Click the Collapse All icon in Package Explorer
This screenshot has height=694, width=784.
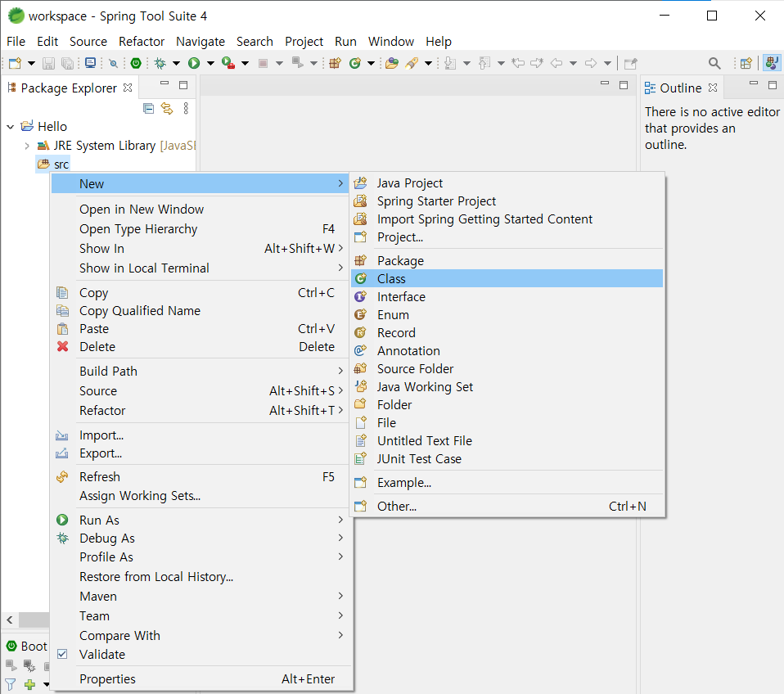click(x=148, y=108)
